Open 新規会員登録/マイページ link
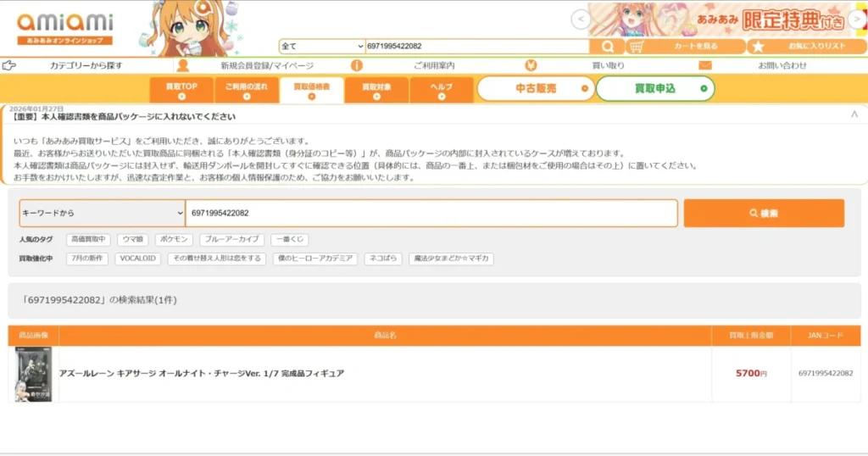 pyautogui.click(x=267, y=65)
